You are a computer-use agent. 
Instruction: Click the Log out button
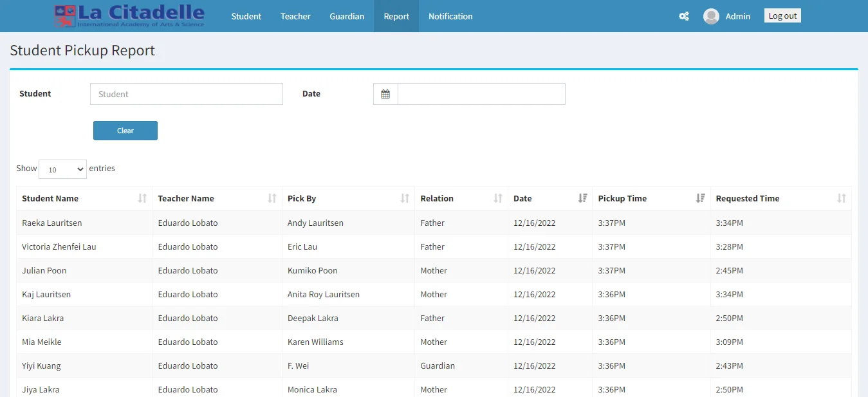pos(782,16)
